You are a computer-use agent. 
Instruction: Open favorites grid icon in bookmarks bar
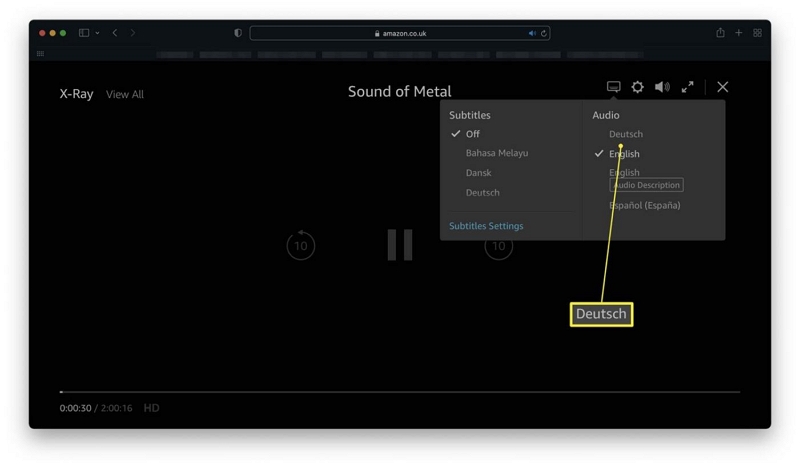tap(40, 54)
